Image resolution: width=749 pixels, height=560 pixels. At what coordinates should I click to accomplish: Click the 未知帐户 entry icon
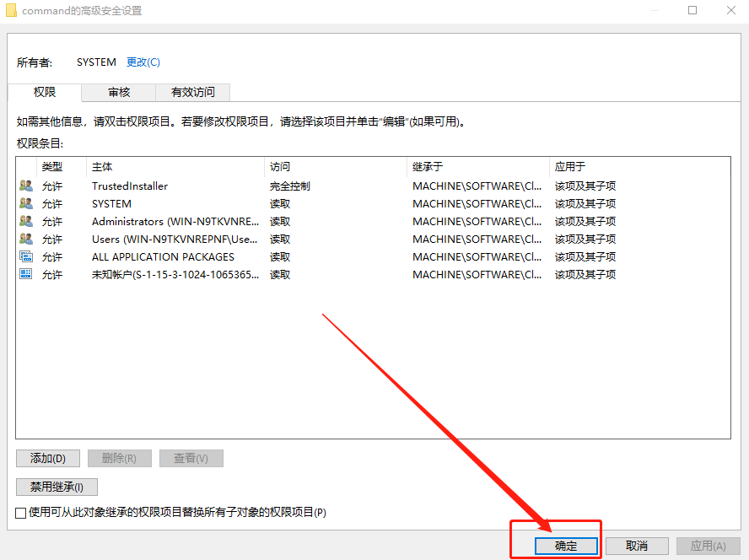coord(26,274)
